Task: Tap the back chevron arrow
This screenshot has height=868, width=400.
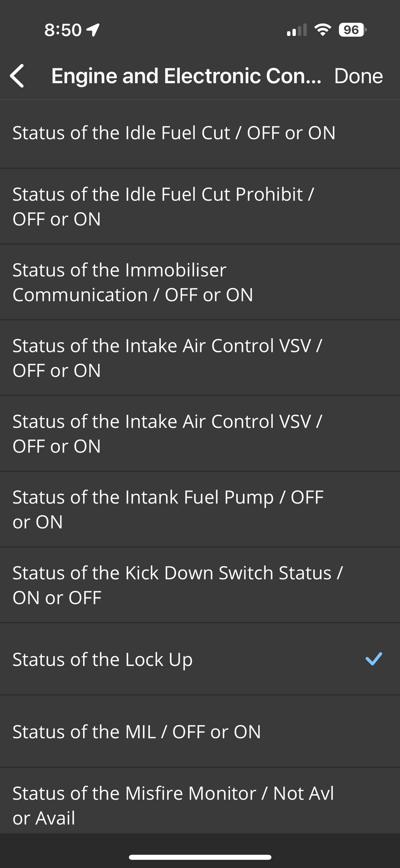Action: (x=17, y=76)
